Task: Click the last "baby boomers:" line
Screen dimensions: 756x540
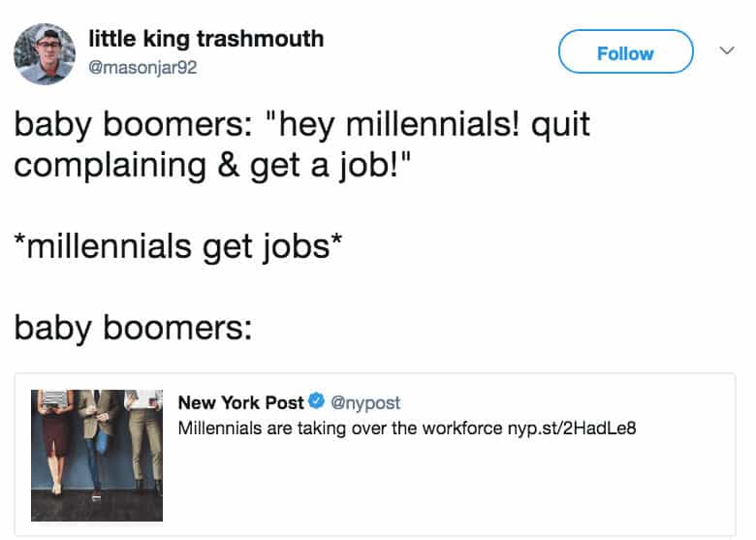Action: click(133, 329)
